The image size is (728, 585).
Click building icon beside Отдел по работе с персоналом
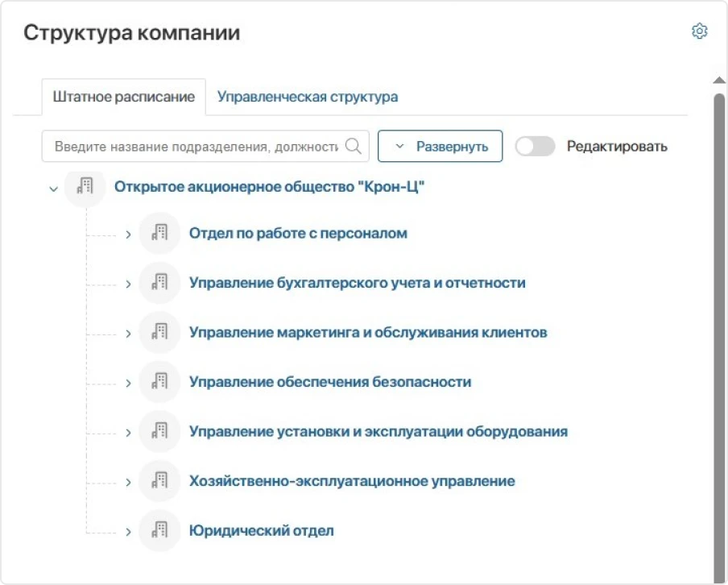click(159, 234)
